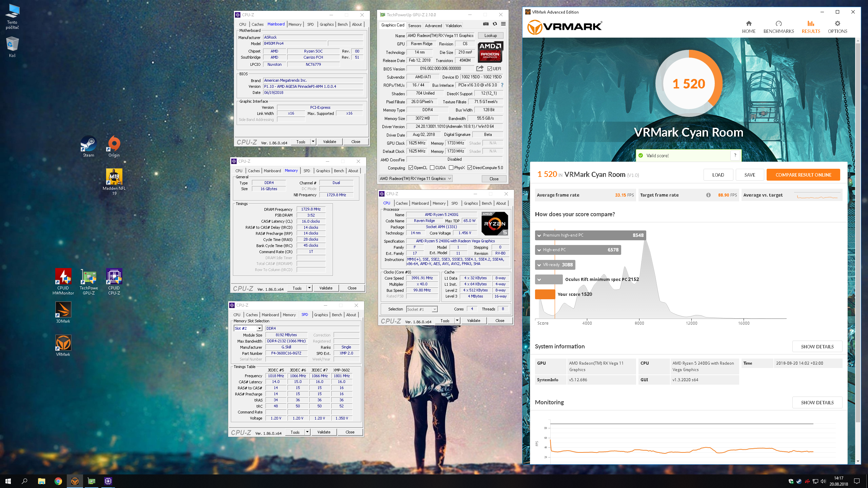
Task: Open Tools dropdown arrow in Memory CPU-Z window
Action: click(310, 288)
